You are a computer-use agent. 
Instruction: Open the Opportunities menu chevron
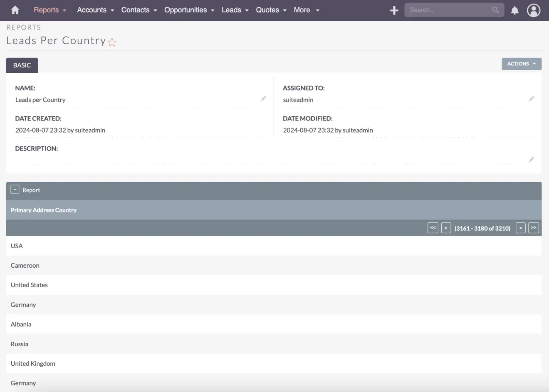[213, 10]
